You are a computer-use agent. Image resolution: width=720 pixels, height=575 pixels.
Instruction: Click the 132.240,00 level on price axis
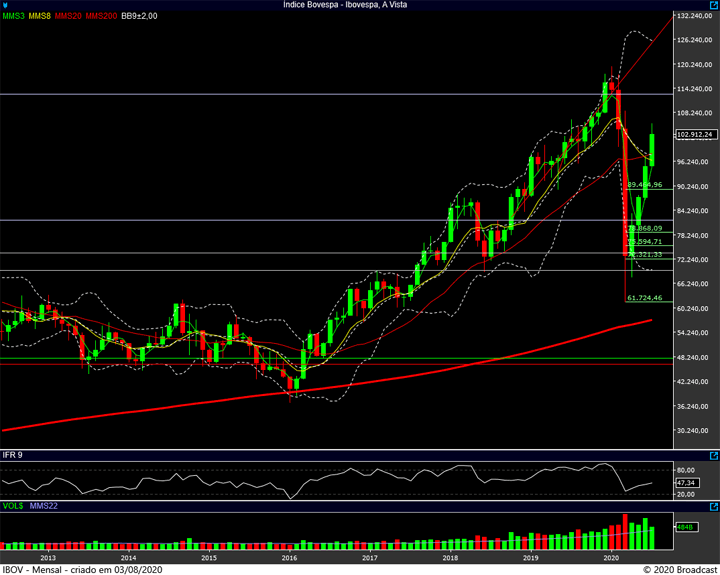pos(694,17)
